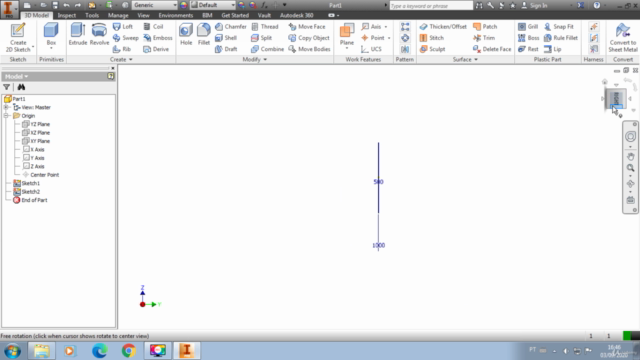
Task: Activate the Fillet tool
Action: (x=204, y=34)
